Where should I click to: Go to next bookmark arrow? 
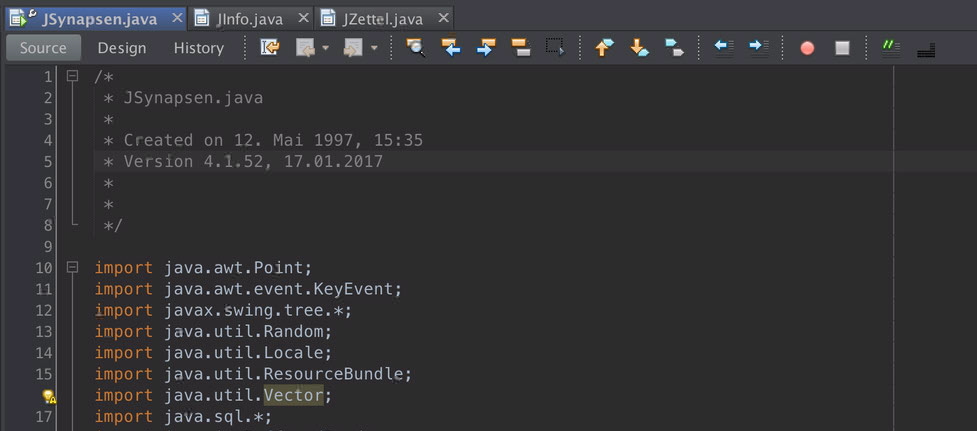(639, 48)
